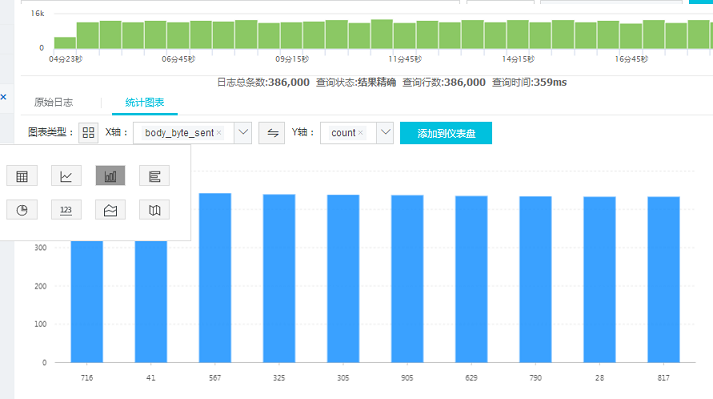Screen dimensions: 713x399
Task: Switch to the 统计图表 tab
Action: tap(145, 102)
